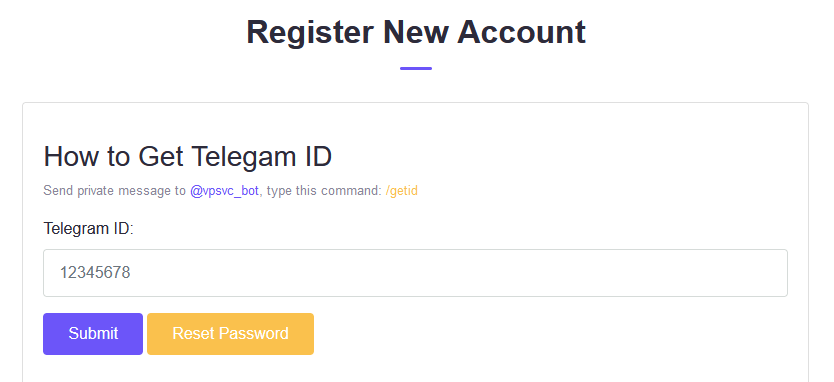Click the /getid command text
The width and height of the screenshot is (834, 382).
402,190
